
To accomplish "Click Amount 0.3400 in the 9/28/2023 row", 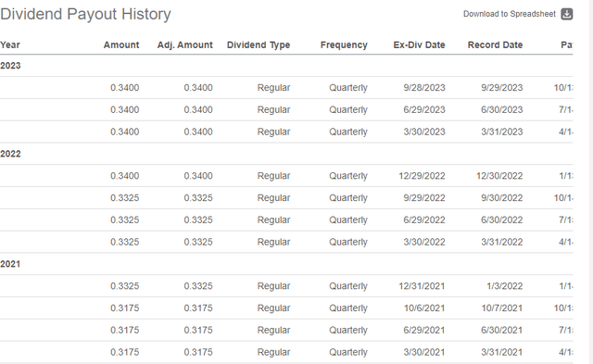I will coord(125,88).
